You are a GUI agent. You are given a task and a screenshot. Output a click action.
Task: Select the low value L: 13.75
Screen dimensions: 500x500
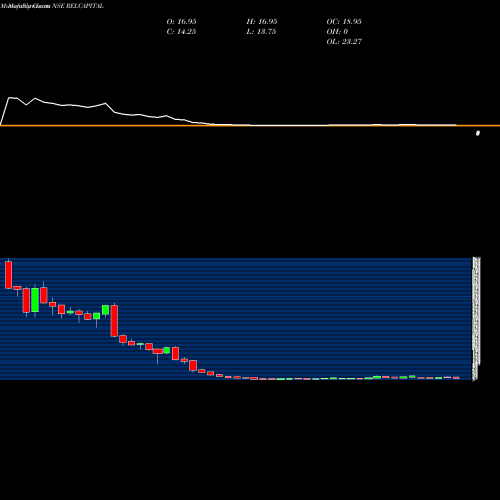[261, 31]
